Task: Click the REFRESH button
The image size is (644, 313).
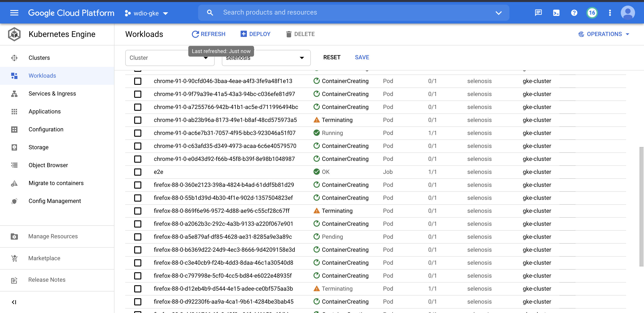Action: click(x=208, y=34)
